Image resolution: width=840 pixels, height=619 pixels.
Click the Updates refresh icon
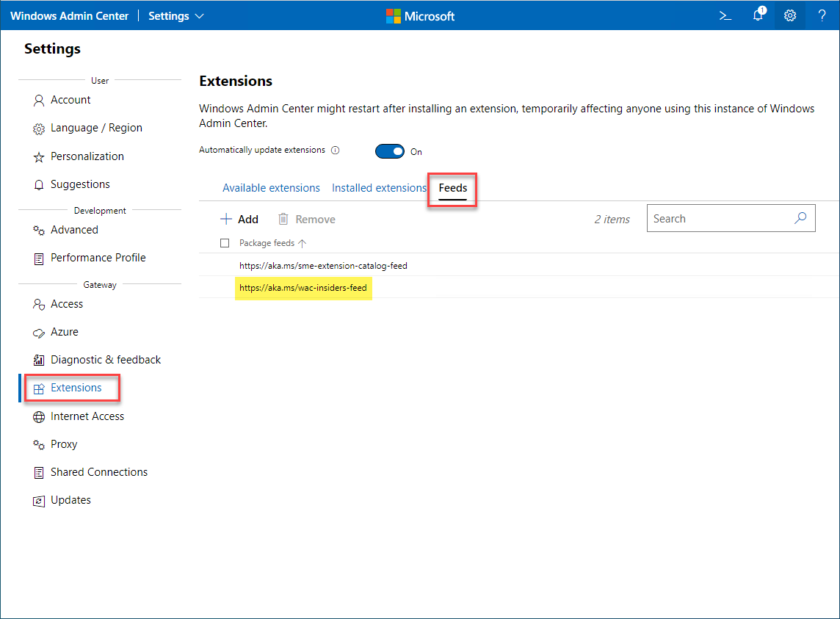coord(39,501)
